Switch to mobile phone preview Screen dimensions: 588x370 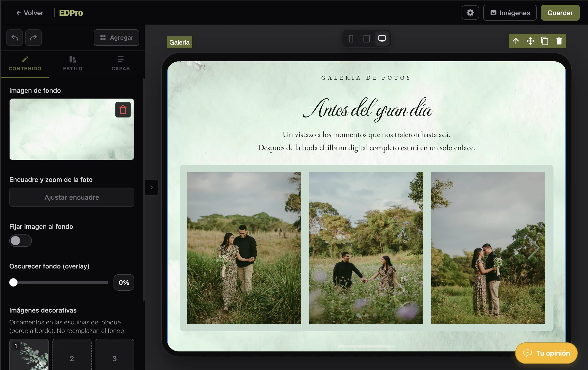(351, 39)
